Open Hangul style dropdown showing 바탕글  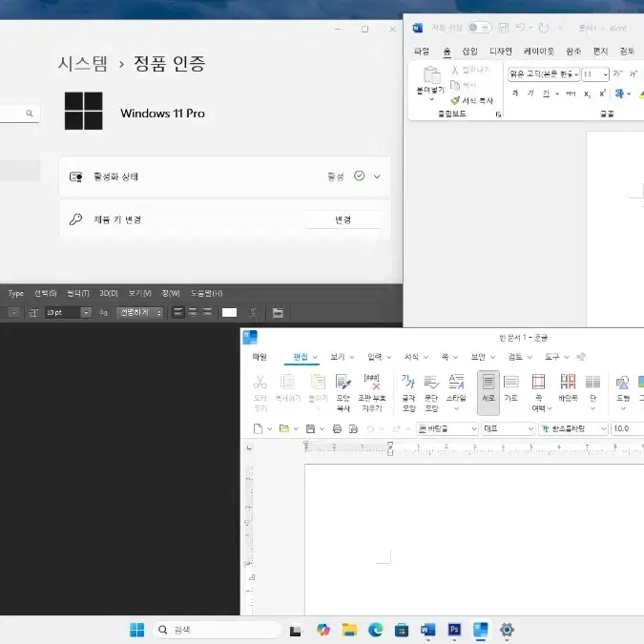click(x=447, y=428)
